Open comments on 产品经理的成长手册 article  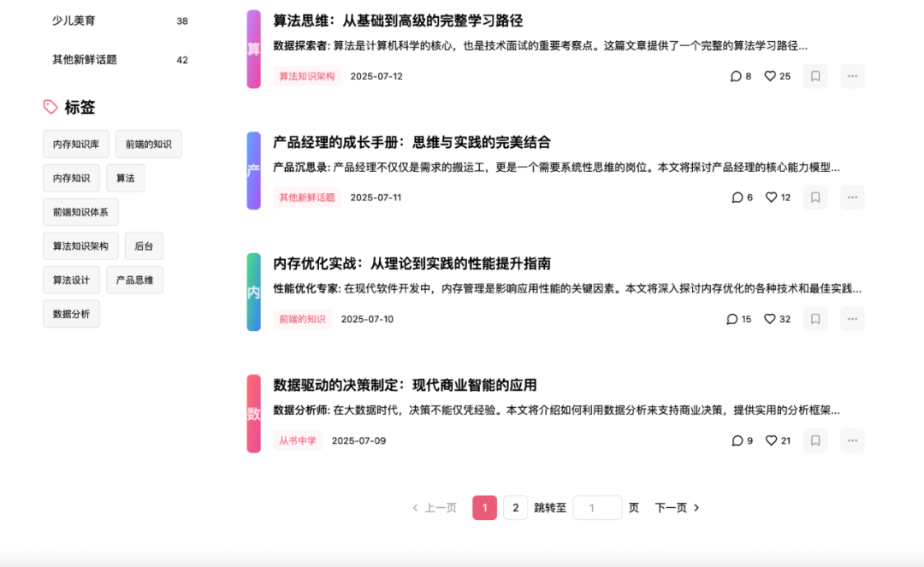[x=742, y=198]
